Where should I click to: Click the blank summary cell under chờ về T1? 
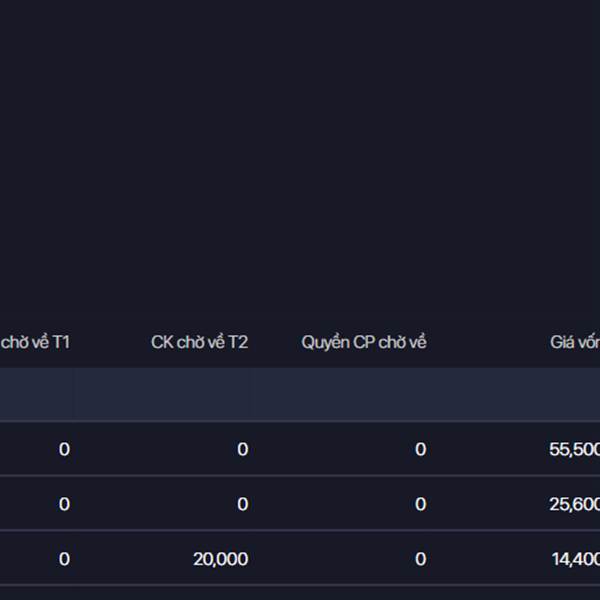pos(36,394)
